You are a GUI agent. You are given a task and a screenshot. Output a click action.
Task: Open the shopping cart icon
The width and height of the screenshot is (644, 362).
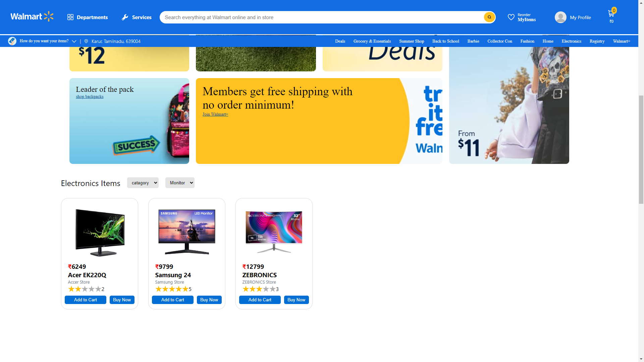[x=611, y=14]
